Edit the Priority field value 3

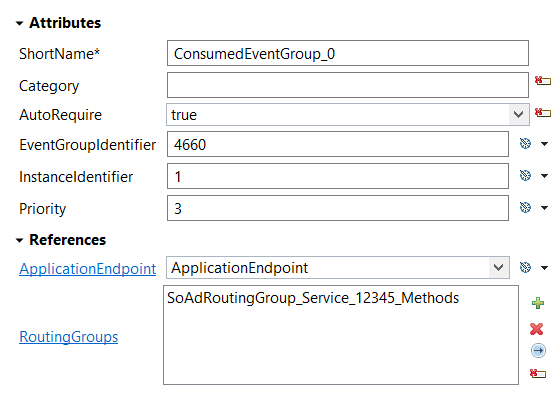338,208
